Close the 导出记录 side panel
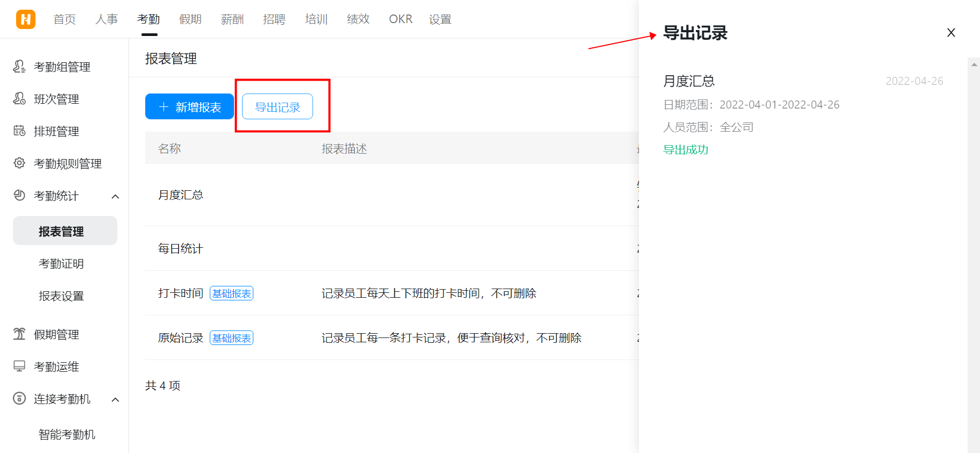This screenshot has height=453, width=980. [x=951, y=33]
